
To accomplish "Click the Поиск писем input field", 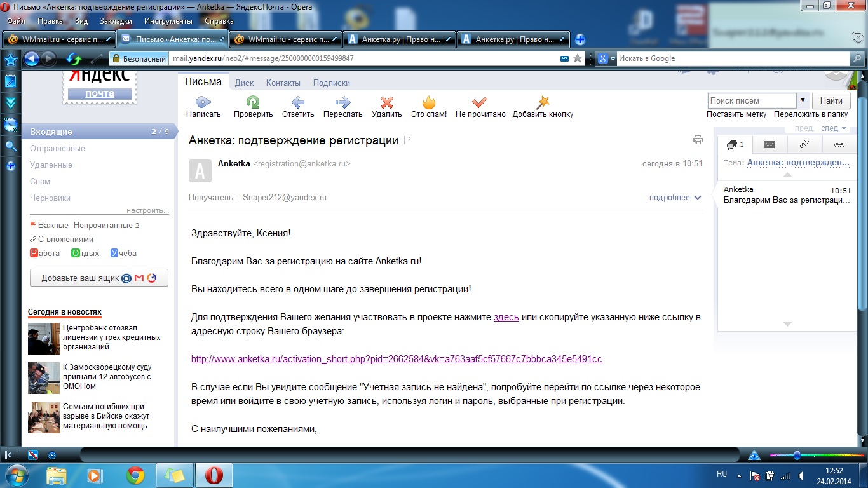I will tap(752, 100).
